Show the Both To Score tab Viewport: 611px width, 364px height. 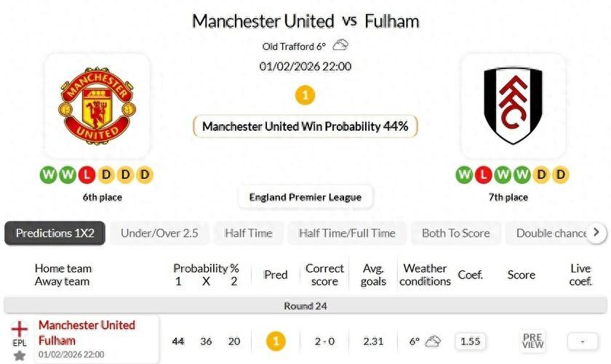(x=455, y=233)
